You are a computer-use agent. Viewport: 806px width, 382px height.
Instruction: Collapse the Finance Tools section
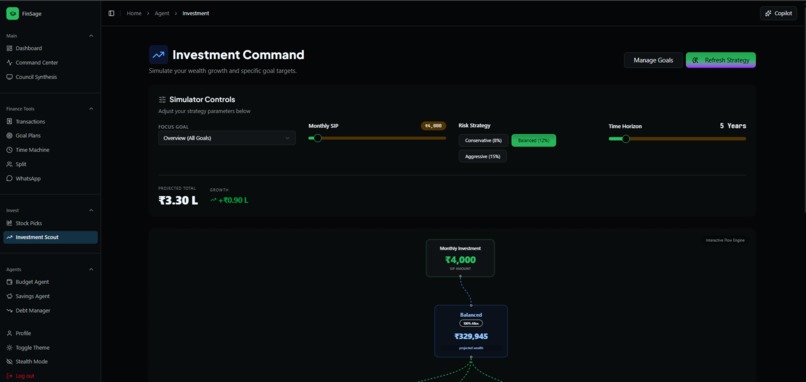pyautogui.click(x=91, y=109)
